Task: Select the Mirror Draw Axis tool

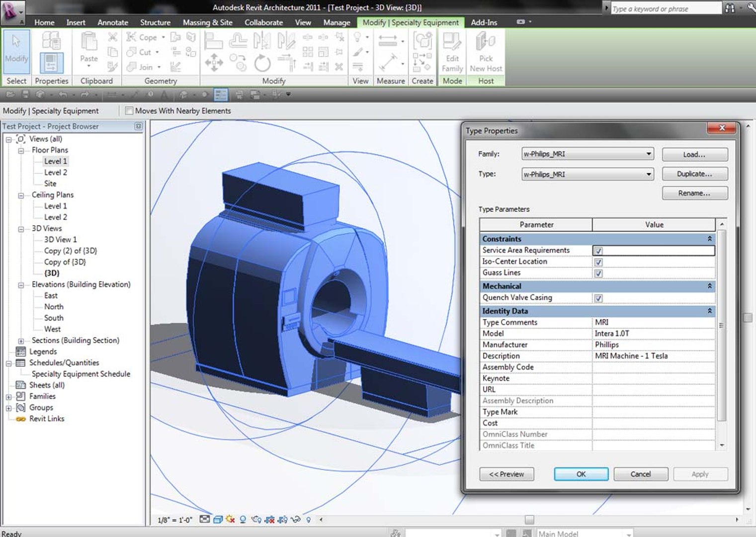Action: point(286,40)
